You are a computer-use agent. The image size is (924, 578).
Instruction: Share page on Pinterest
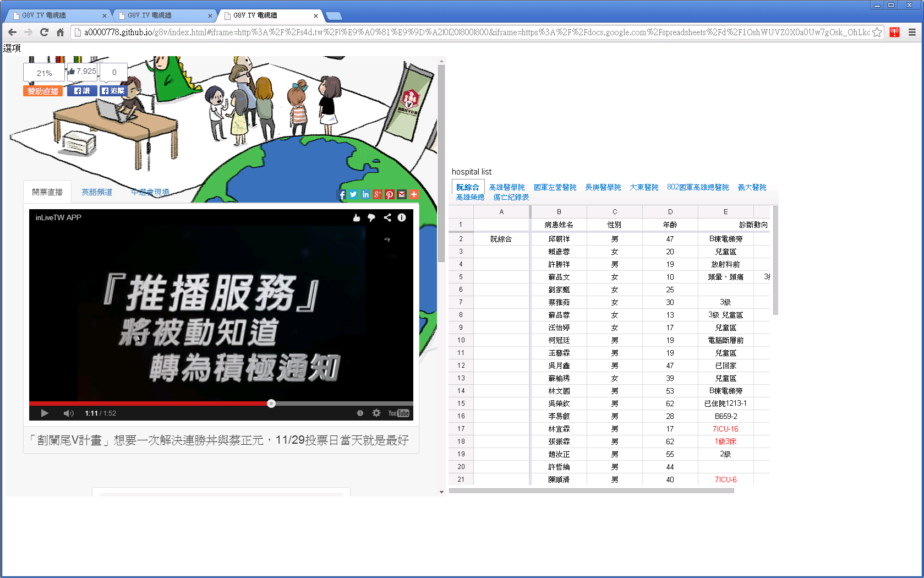click(x=390, y=194)
